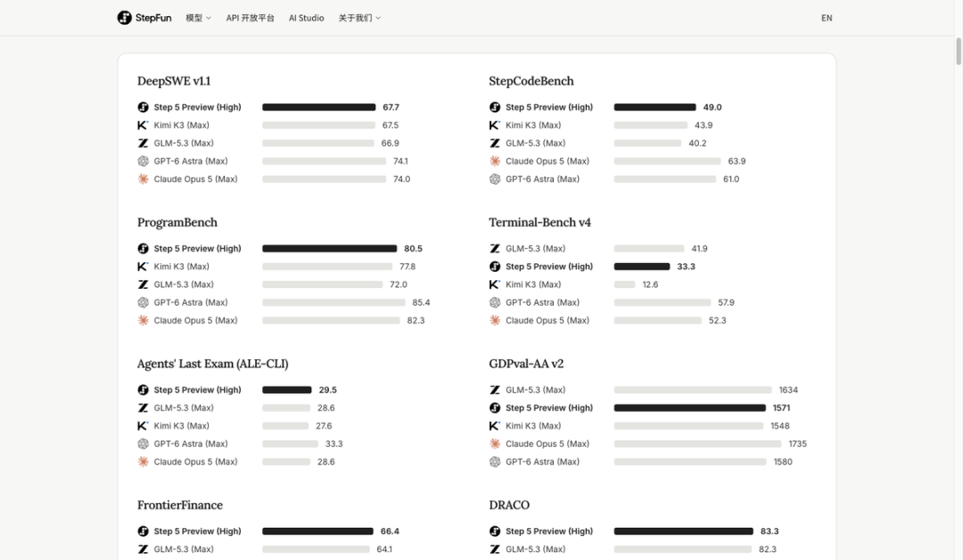Click GLM icon in StepCodeBench chart
The image size is (963, 560).
tap(495, 143)
